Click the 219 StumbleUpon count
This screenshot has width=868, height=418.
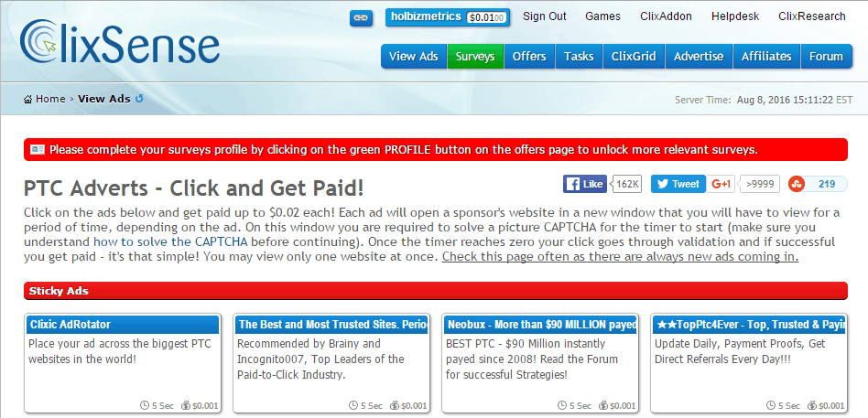click(827, 184)
